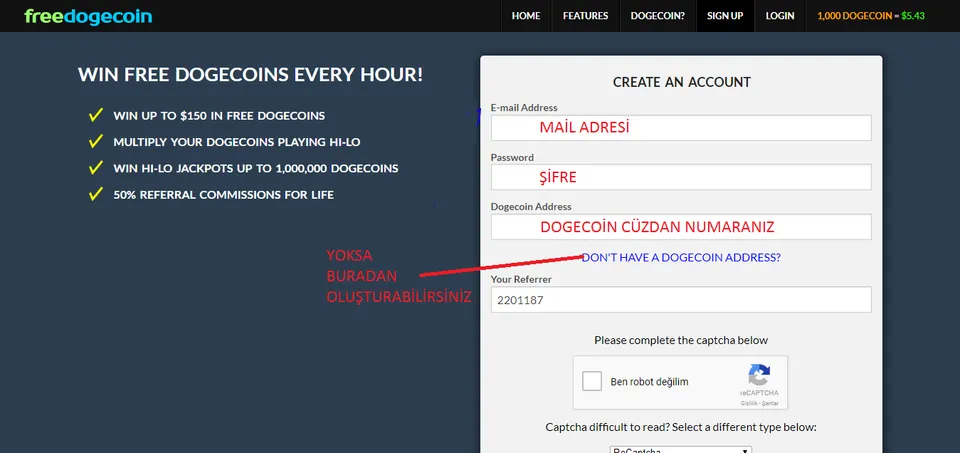Viewport: 960px width, 453px height.
Task: Check the 'Ben robot değilim' checkbox
Action: tap(592, 381)
